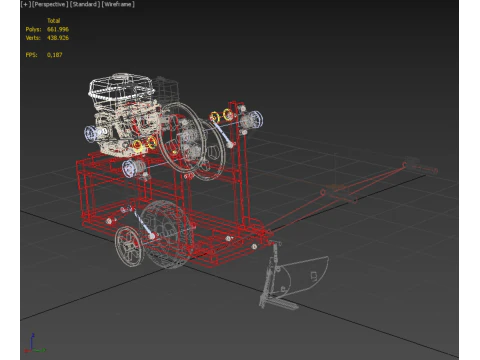480x360 pixels.
Task: Open the [Standard] shading quality menu
Action: [85, 4]
